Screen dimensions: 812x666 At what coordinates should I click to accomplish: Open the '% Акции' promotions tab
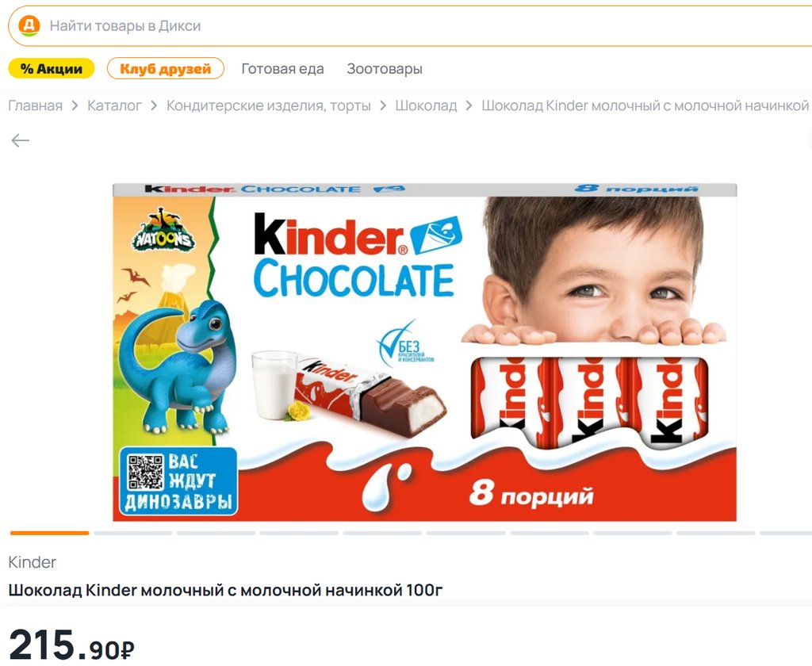[52, 68]
